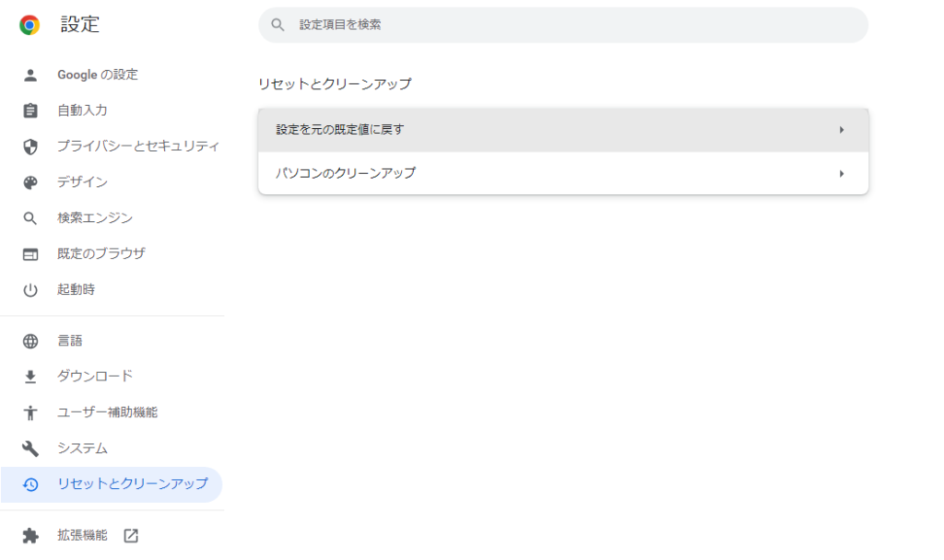The width and height of the screenshot is (944, 560).
Task: Select リセットとクリーンアップ in sidebar
Action: click(x=132, y=484)
